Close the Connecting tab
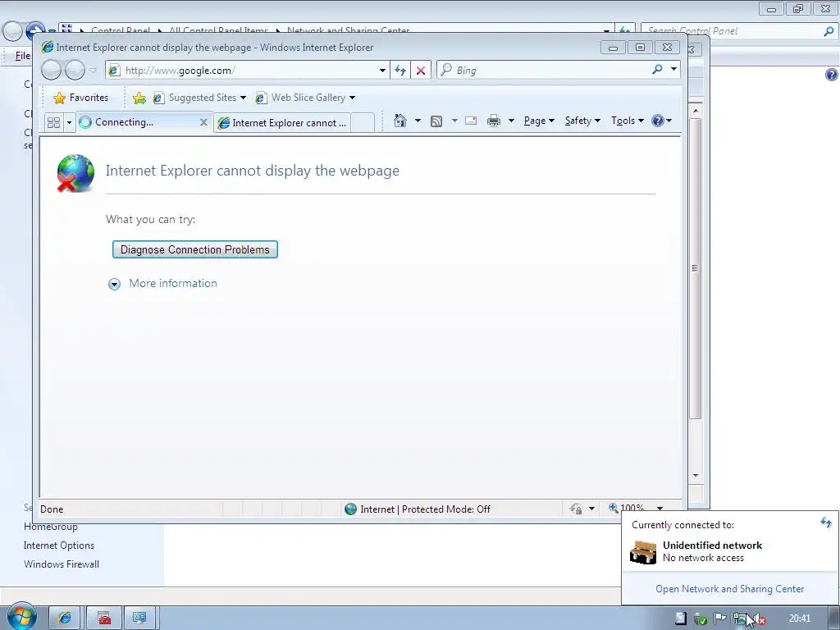Viewport: 840px width, 630px height. (203, 123)
